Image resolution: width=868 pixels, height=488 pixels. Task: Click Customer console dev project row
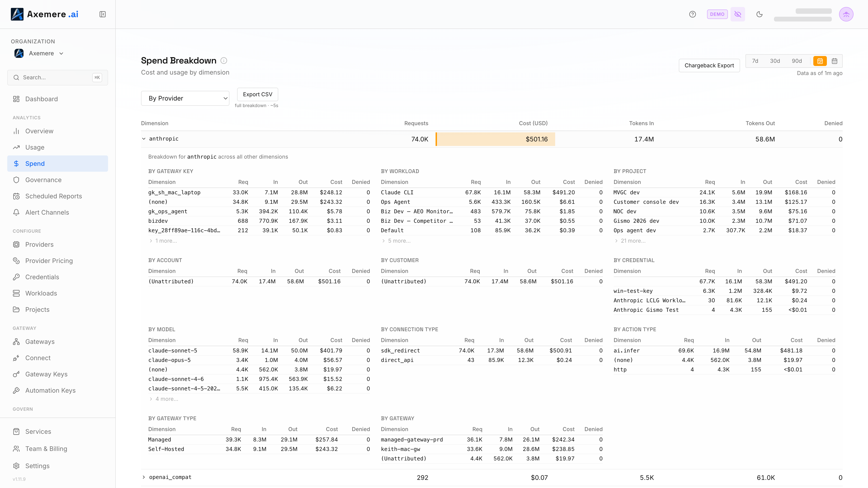coord(724,202)
